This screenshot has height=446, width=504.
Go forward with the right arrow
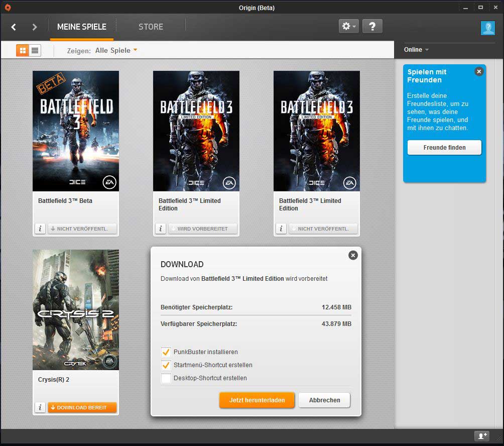tap(35, 27)
